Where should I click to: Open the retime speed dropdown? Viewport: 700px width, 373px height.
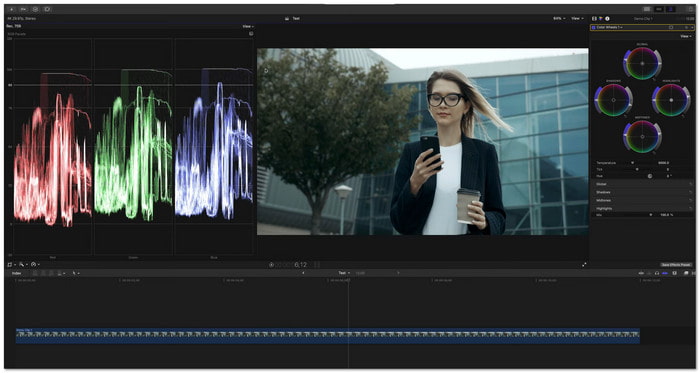tap(35, 265)
